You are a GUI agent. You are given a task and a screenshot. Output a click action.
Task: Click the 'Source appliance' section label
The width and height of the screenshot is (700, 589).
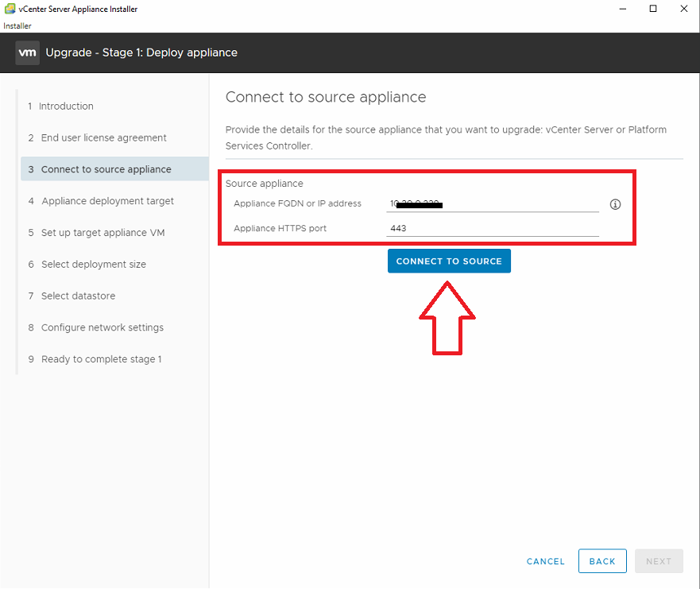[264, 184]
